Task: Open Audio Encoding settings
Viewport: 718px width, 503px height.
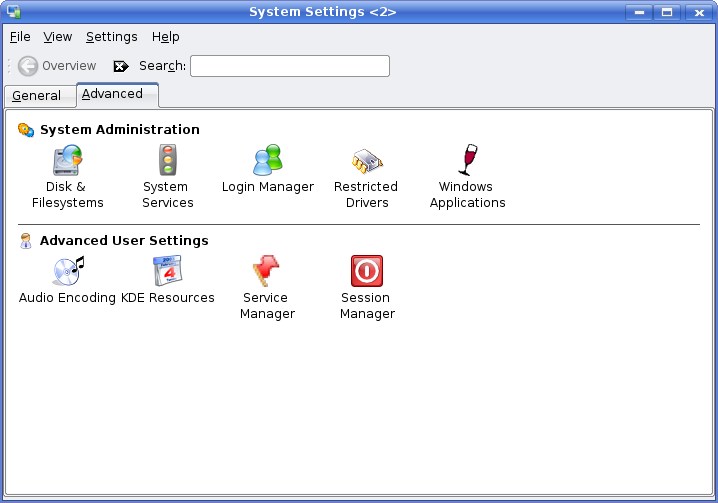Action: [67, 272]
